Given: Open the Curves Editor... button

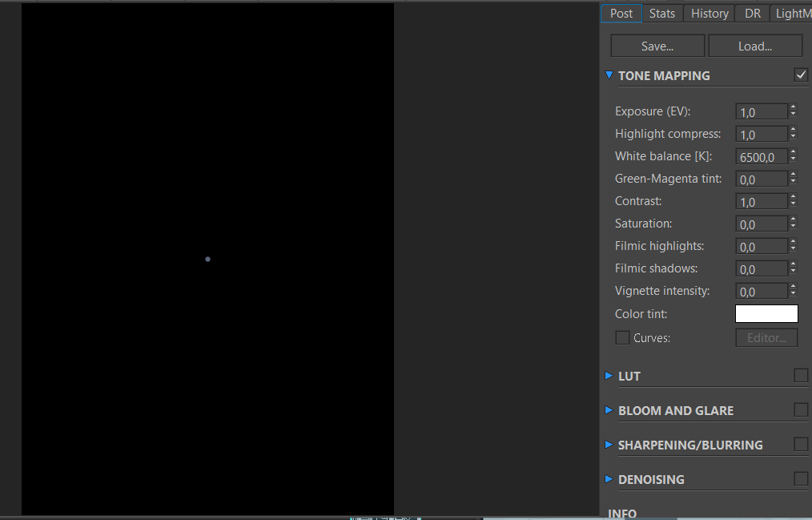Looking at the screenshot, I should (766, 337).
